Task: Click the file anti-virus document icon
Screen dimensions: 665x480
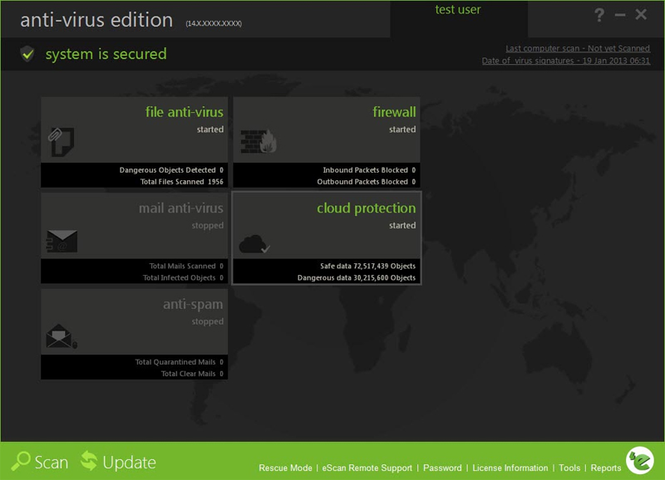Action: (61, 142)
